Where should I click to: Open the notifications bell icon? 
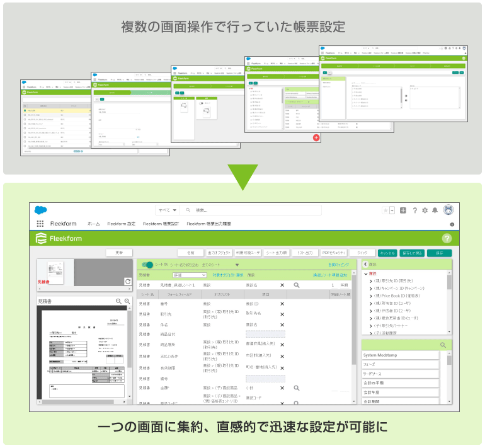click(435, 210)
